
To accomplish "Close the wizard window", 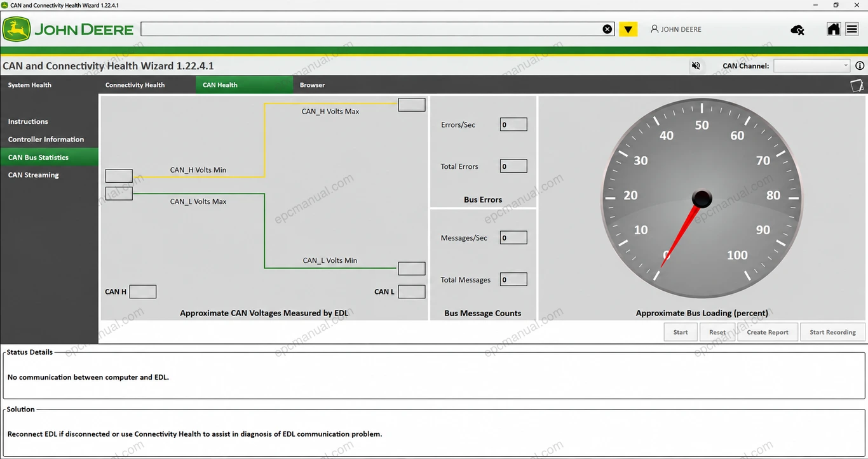I will click(857, 5).
